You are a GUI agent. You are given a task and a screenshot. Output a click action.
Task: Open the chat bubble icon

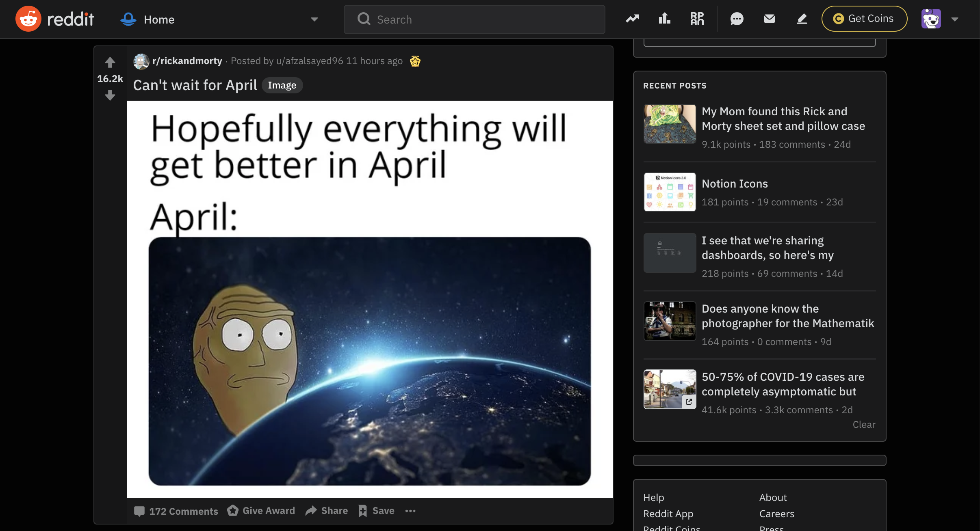[x=737, y=19]
